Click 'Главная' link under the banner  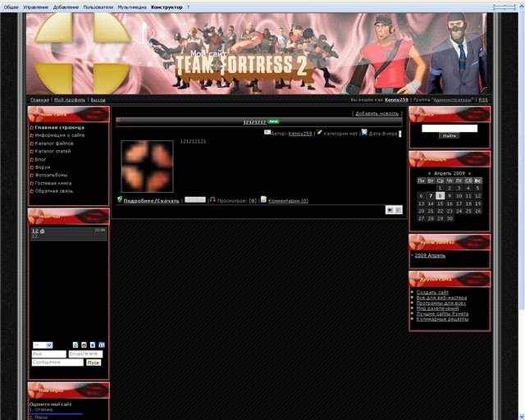click(39, 100)
